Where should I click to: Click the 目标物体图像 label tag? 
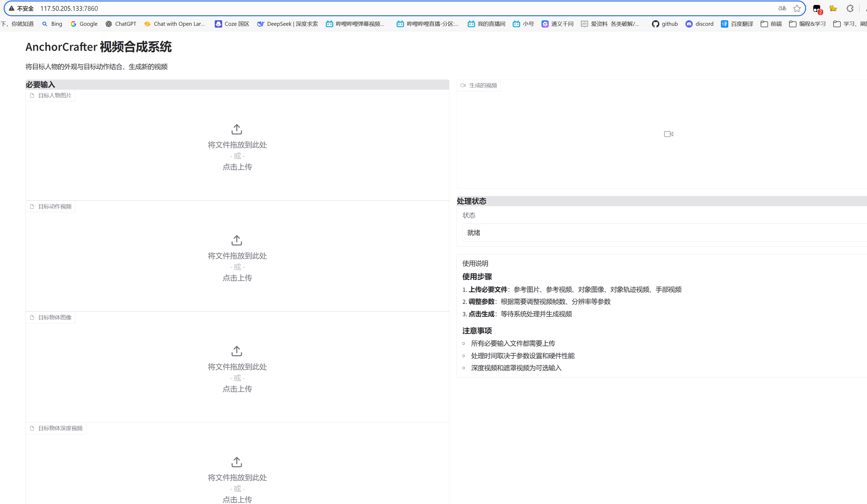[x=51, y=317]
